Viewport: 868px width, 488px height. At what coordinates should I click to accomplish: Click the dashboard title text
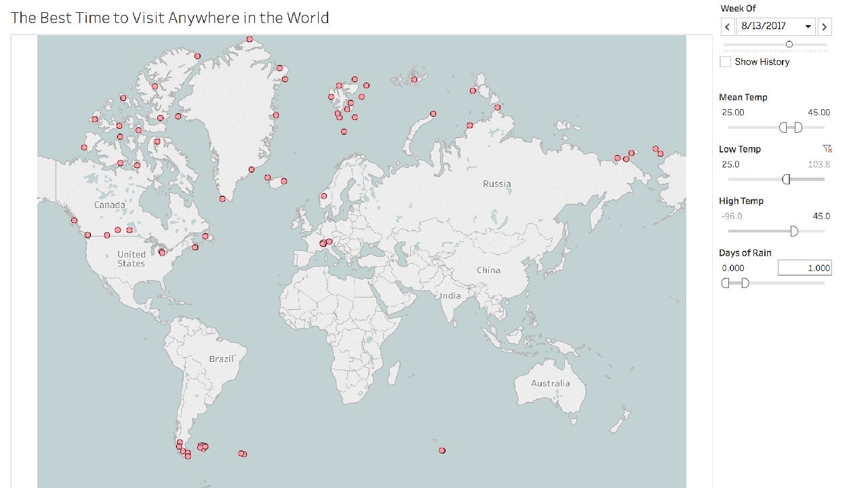point(170,18)
